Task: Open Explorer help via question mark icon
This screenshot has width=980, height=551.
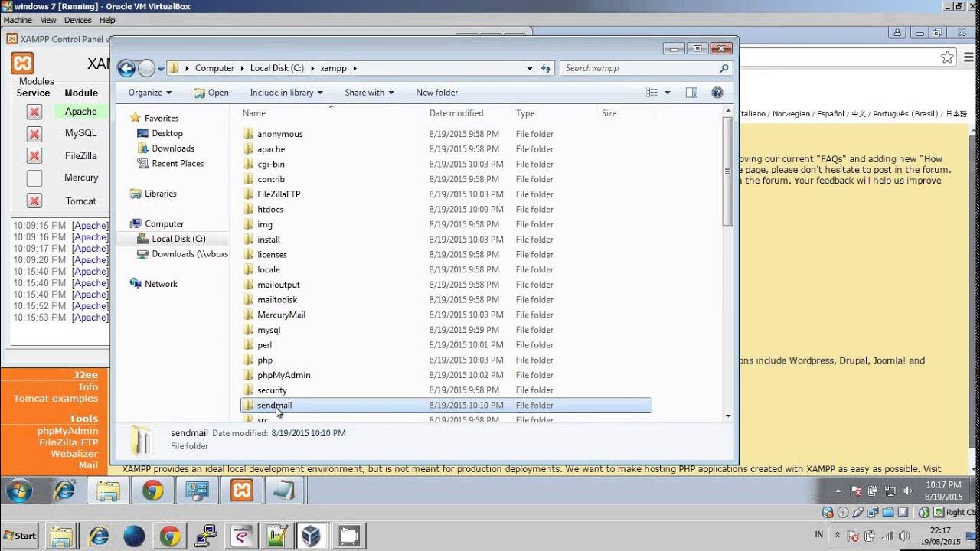Action: pos(717,93)
